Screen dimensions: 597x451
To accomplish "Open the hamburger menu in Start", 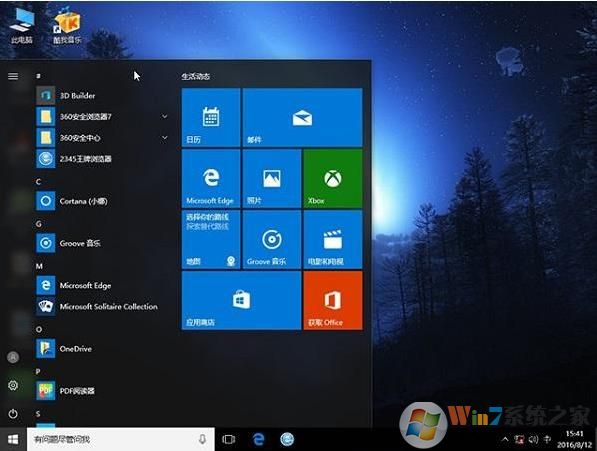I will point(13,76).
